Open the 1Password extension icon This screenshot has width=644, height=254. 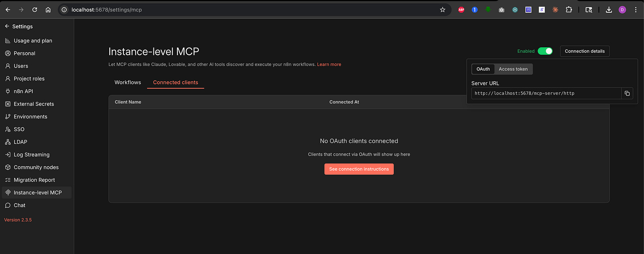pos(475,10)
